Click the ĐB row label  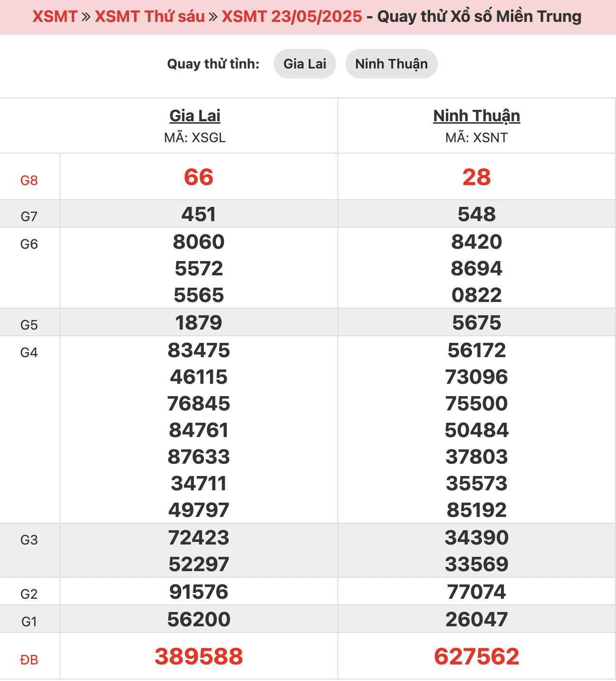pyautogui.click(x=29, y=660)
